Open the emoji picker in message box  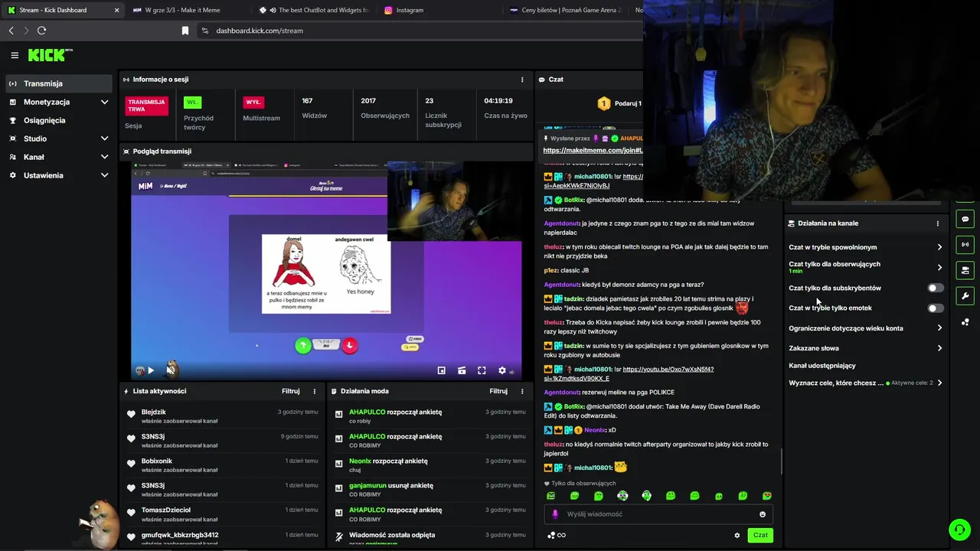(763, 514)
